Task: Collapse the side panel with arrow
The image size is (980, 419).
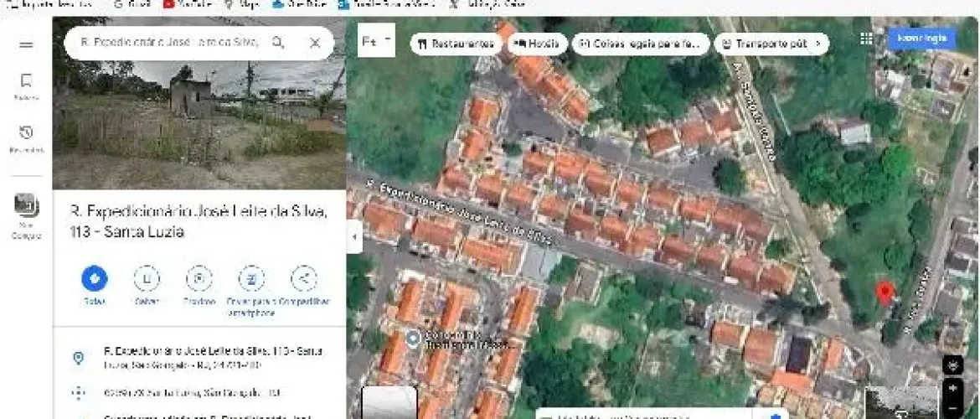Action: 354,237
